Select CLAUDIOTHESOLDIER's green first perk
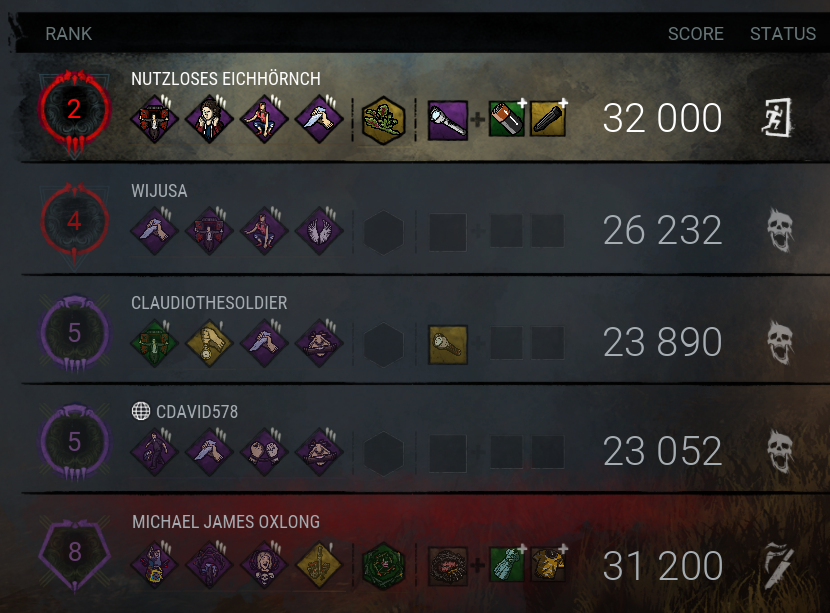The height and width of the screenshot is (613, 830). point(155,342)
